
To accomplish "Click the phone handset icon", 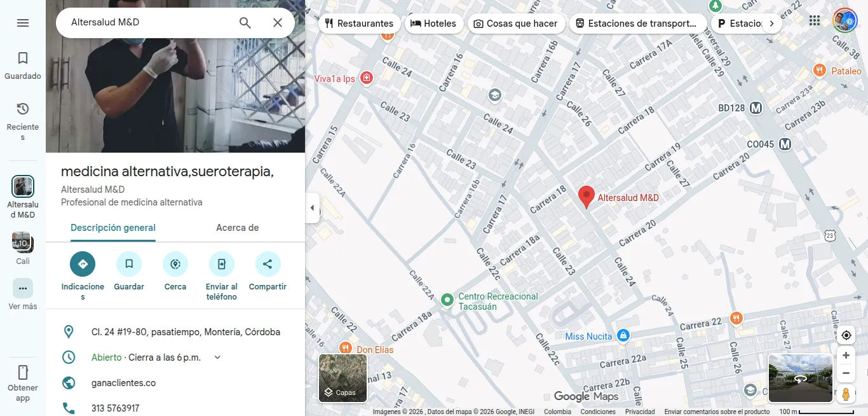I will 69,408.
